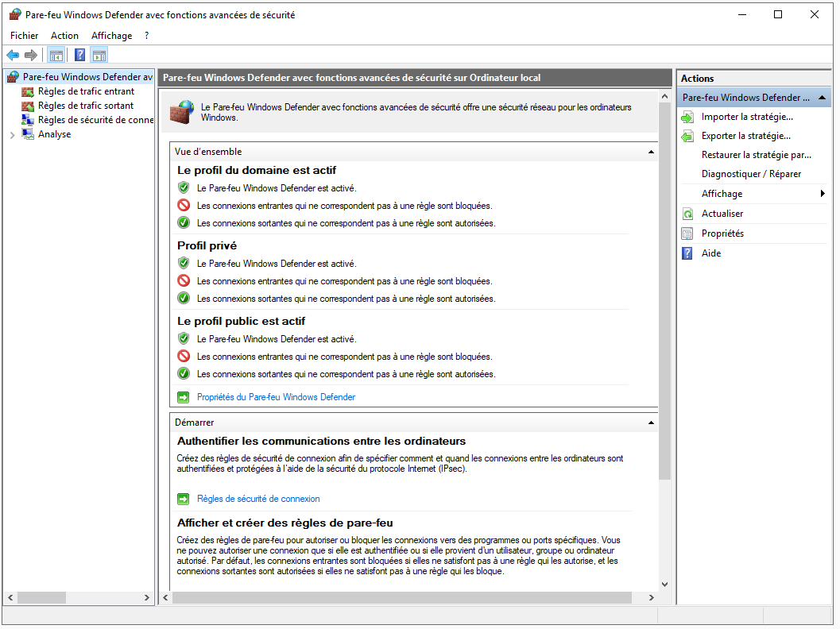The height and width of the screenshot is (629, 840).
Task: Click the 'Le profil public est actif' heading
Action: [x=241, y=321]
